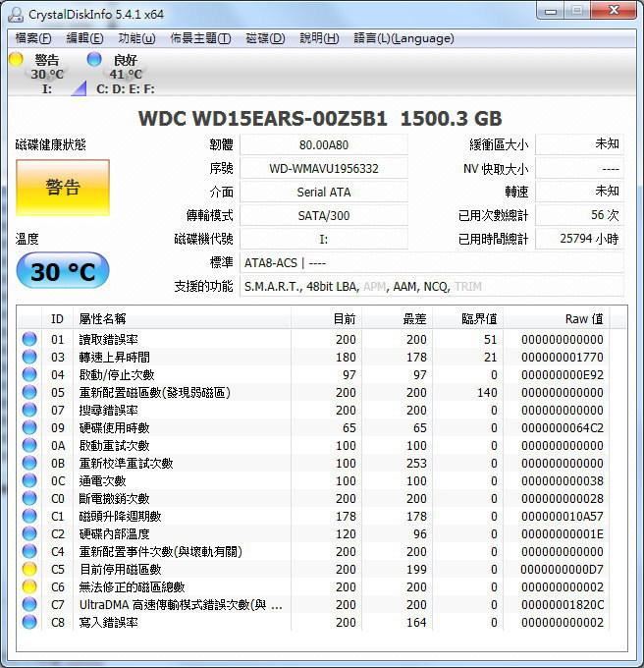Close the CrystalDiskInfo window
Image resolution: width=644 pixels, height=668 pixels.
pyautogui.click(x=614, y=11)
